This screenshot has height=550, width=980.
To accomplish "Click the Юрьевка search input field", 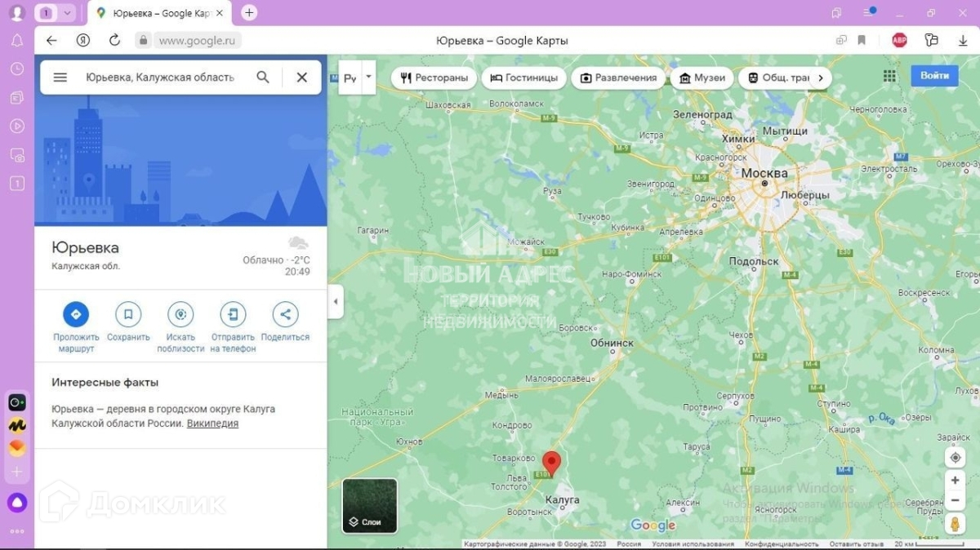I will coord(160,78).
